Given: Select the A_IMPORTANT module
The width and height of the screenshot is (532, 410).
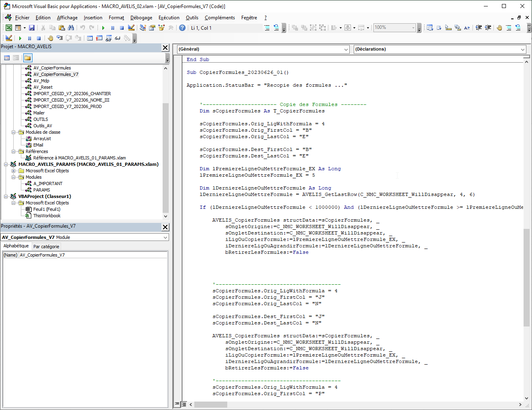Looking at the screenshot, I should [x=48, y=184].
